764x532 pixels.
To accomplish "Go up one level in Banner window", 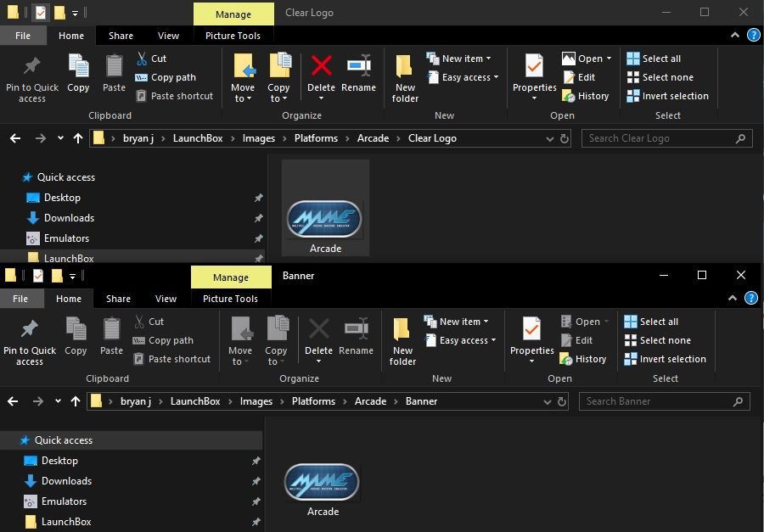I will 76,401.
